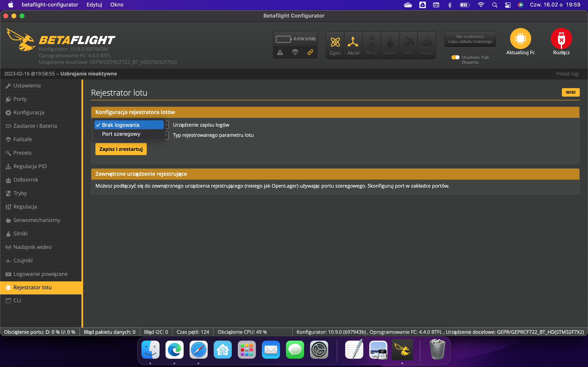Click the red Rozłącz disconnect icon
588x367 pixels.
(x=561, y=39)
